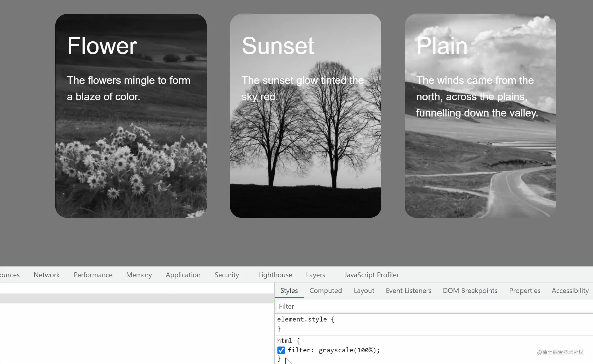Select the Properties tab
Image resolution: width=593 pixels, height=364 pixels.
(x=524, y=290)
